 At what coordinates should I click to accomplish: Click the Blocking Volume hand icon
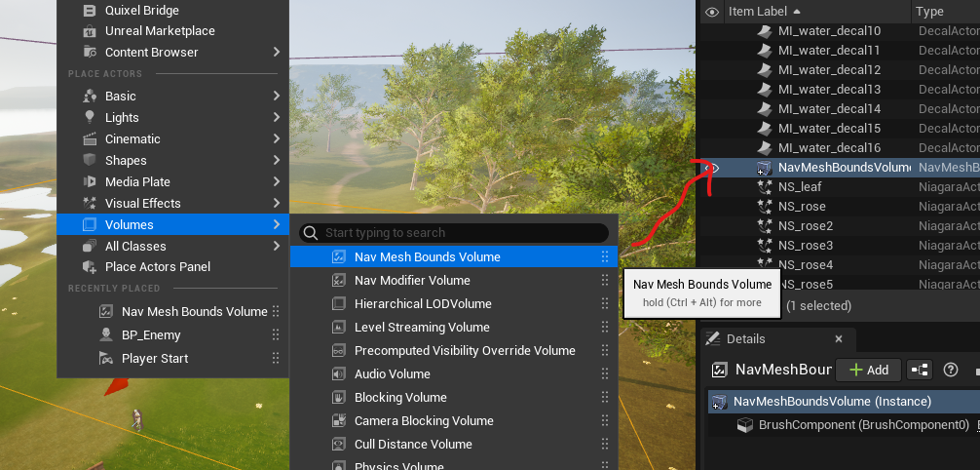tap(339, 397)
